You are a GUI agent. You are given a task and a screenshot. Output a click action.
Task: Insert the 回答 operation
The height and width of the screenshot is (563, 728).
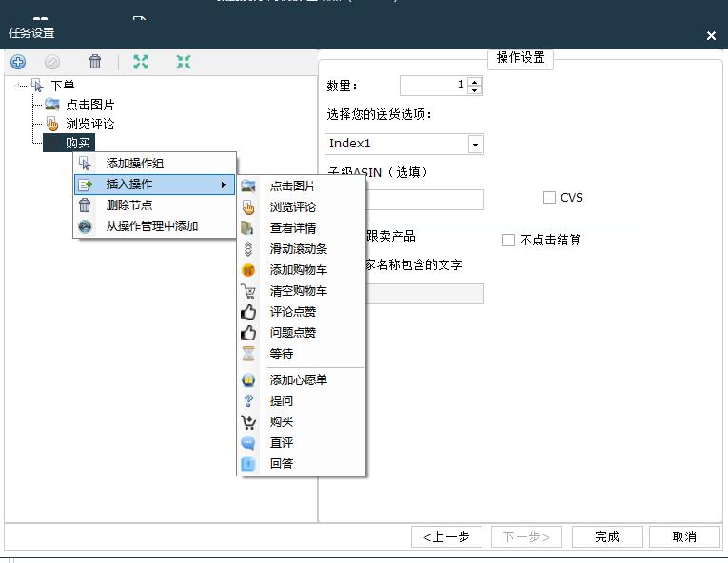pos(302,464)
